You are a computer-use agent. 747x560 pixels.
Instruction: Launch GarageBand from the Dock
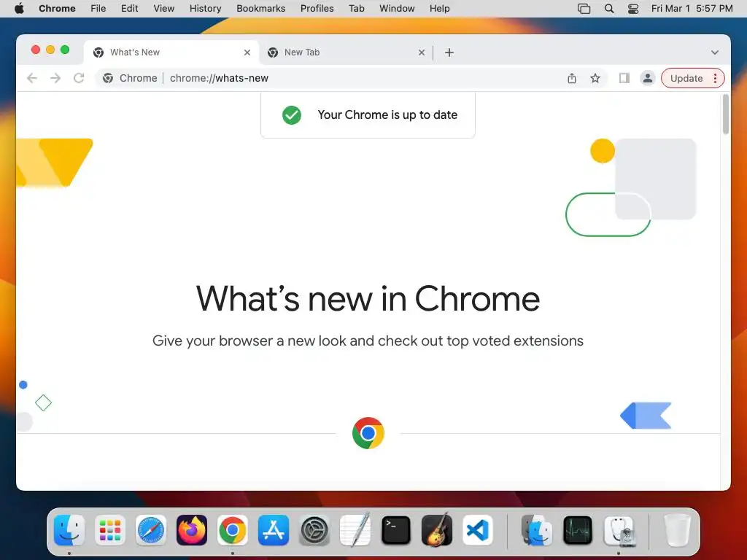click(437, 530)
